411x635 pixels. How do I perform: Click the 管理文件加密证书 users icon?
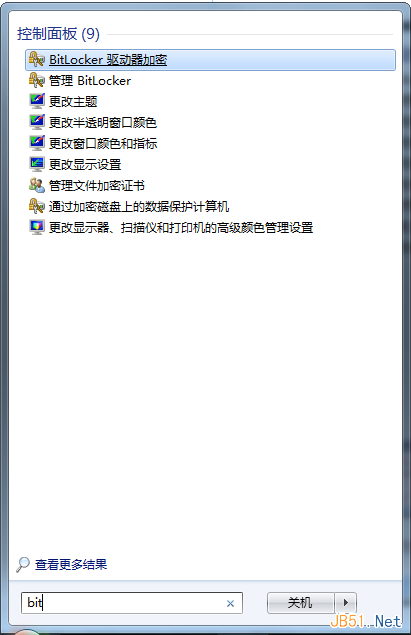36,185
